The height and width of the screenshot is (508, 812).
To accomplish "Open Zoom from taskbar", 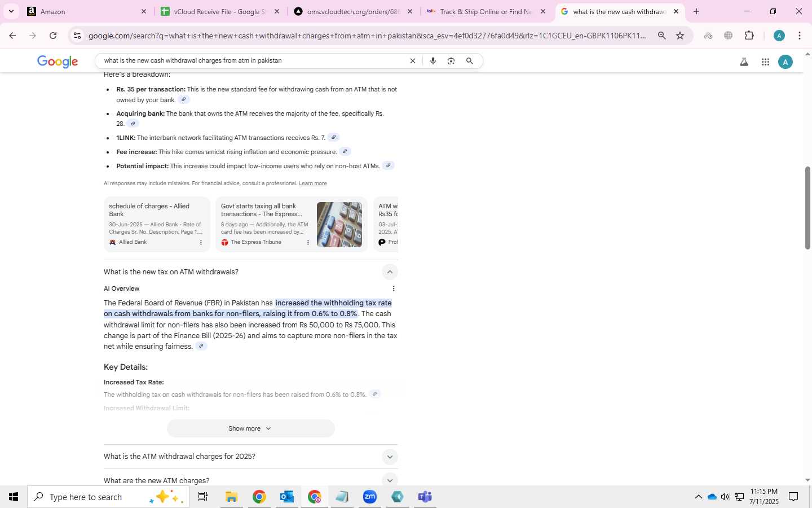I will (370, 497).
